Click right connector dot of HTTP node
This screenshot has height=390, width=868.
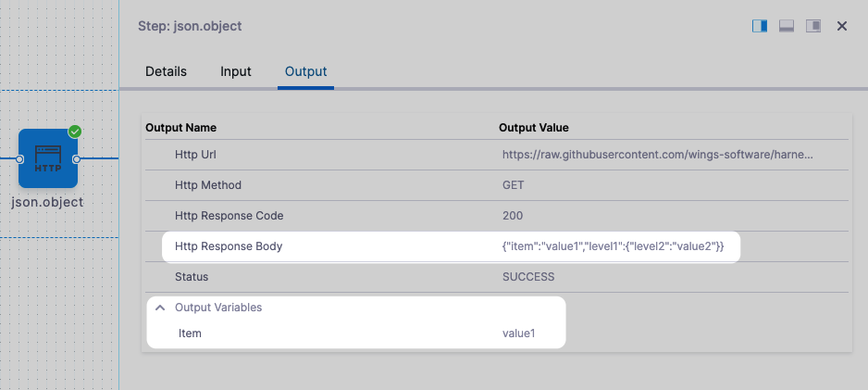pos(77,159)
